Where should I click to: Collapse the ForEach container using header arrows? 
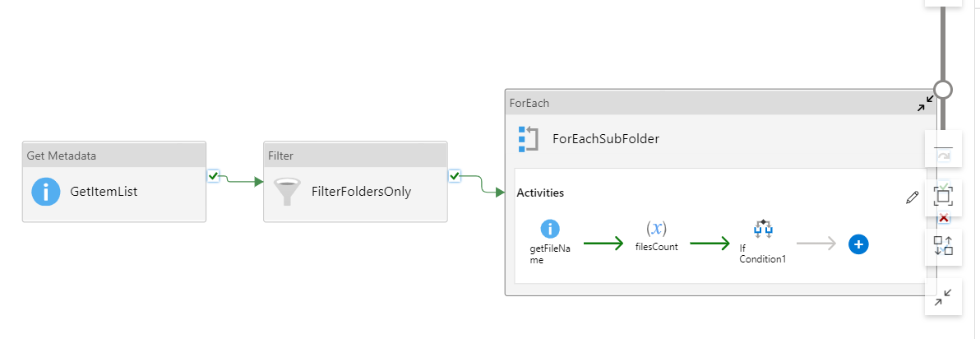click(x=926, y=103)
